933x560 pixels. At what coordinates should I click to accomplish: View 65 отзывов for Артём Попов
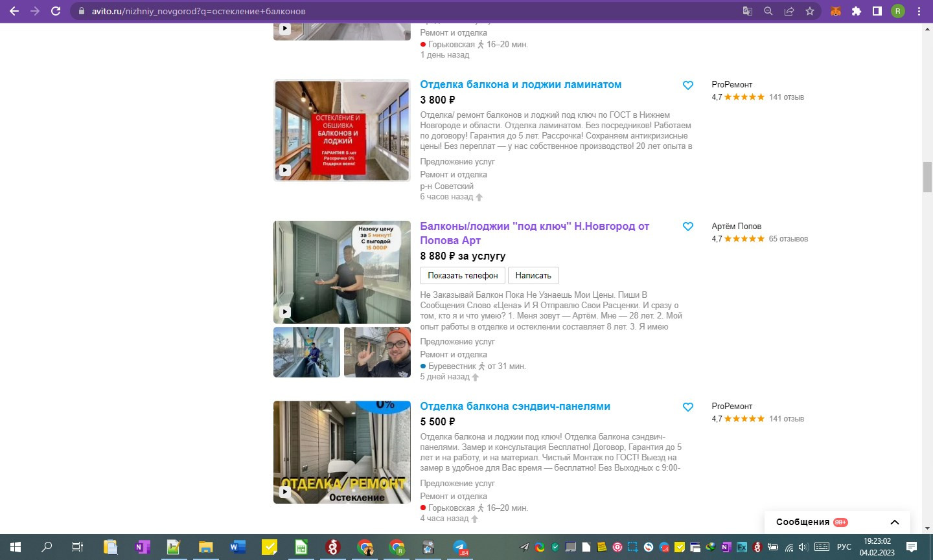pyautogui.click(x=789, y=239)
